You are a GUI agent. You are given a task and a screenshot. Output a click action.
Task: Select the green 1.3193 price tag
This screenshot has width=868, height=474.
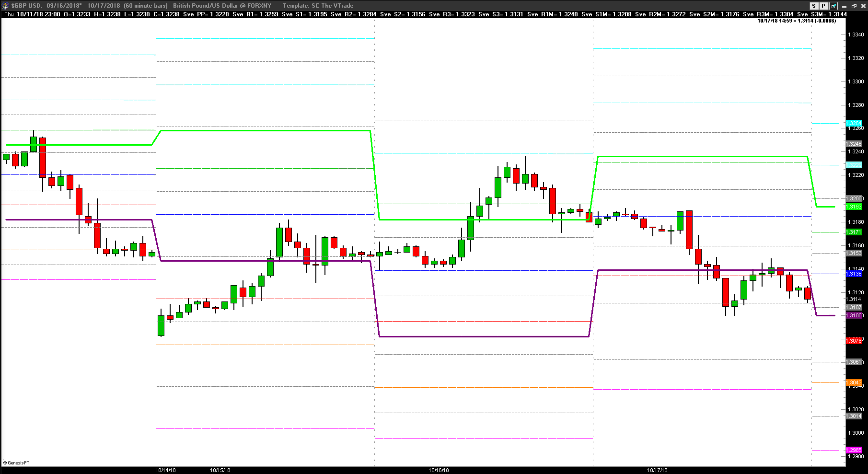(x=854, y=207)
